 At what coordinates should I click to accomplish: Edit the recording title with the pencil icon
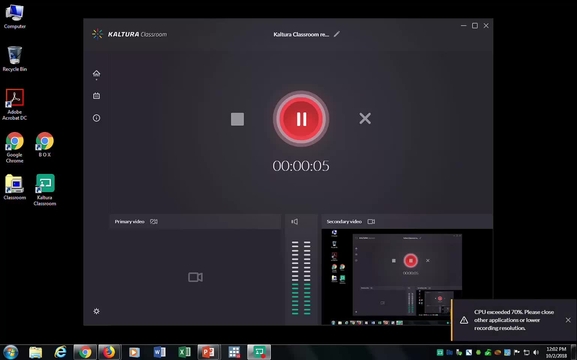(x=337, y=34)
